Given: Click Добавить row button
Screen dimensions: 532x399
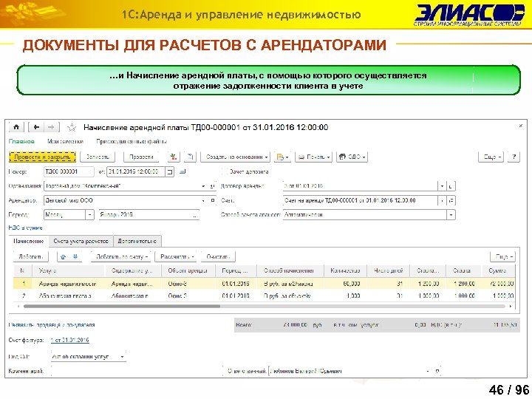Looking at the screenshot, I should tap(30, 257).
